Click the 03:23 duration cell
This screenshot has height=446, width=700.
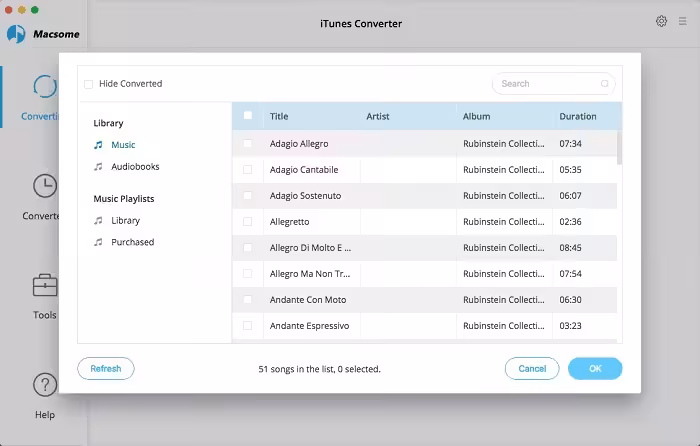pyautogui.click(x=571, y=326)
